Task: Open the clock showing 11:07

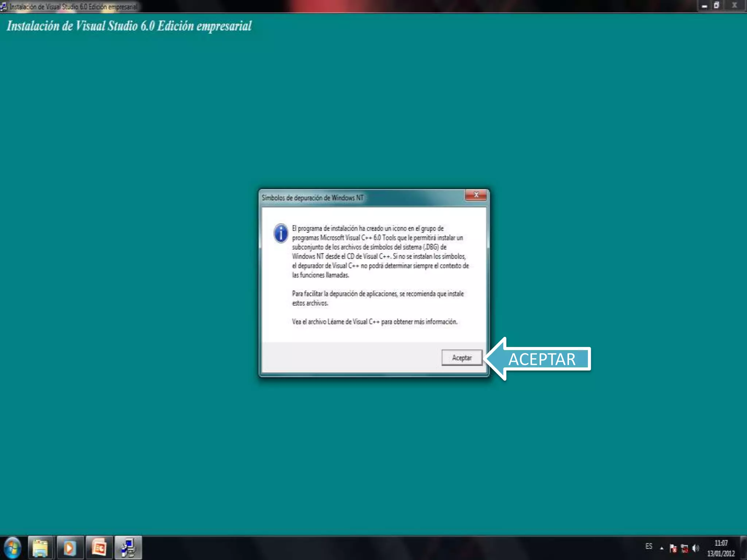Action: coord(721,548)
